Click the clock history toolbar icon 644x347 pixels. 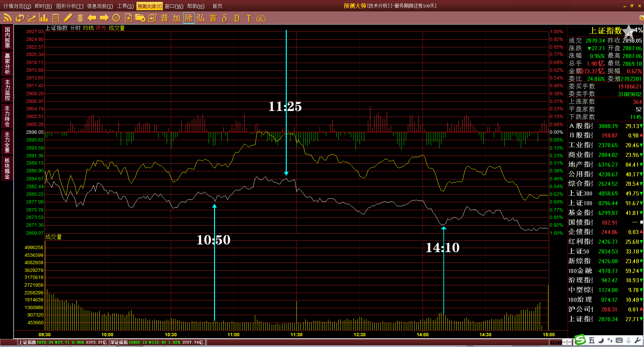[116, 18]
